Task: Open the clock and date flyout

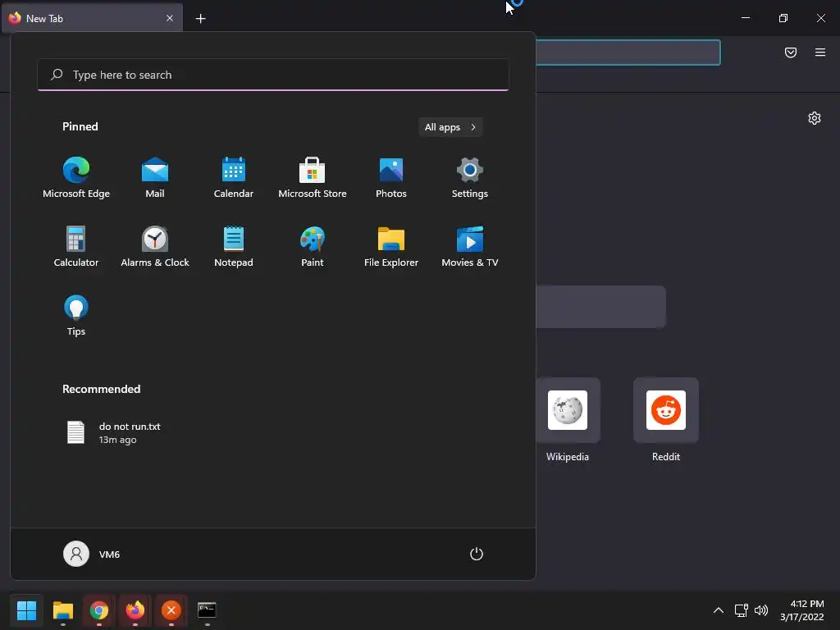Action: click(x=802, y=610)
